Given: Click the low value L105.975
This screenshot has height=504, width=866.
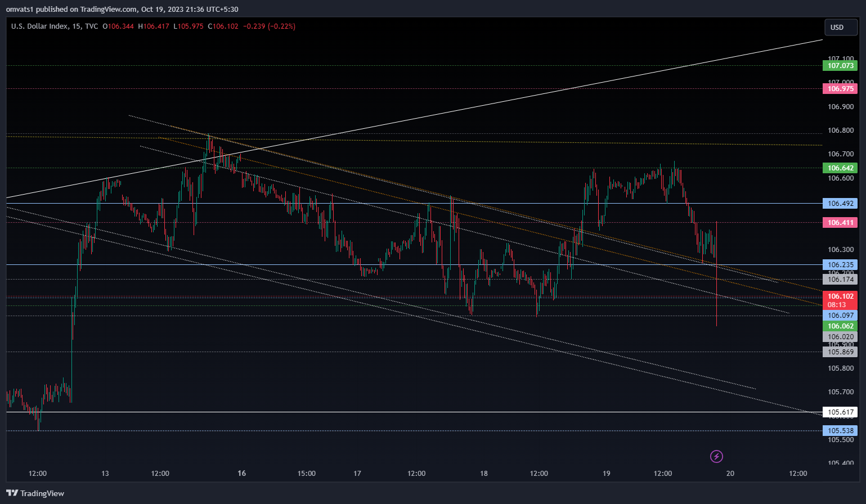Looking at the screenshot, I should (188, 26).
